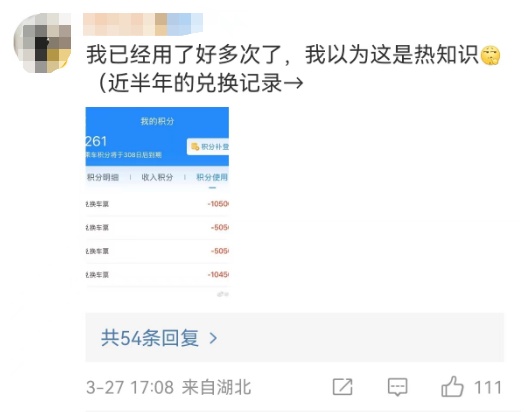
Task: Select the 积分使用 tab
Action: [212, 177]
